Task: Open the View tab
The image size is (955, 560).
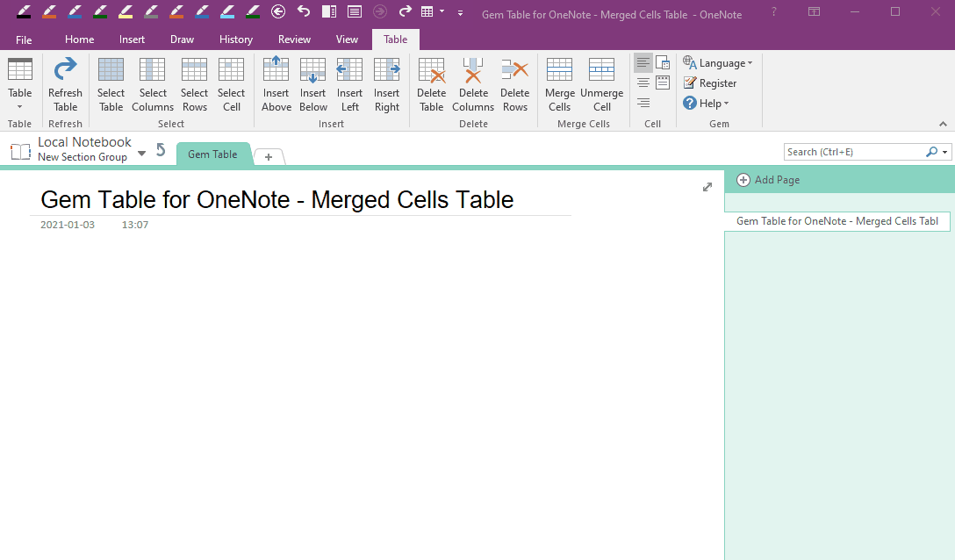Action: [347, 39]
